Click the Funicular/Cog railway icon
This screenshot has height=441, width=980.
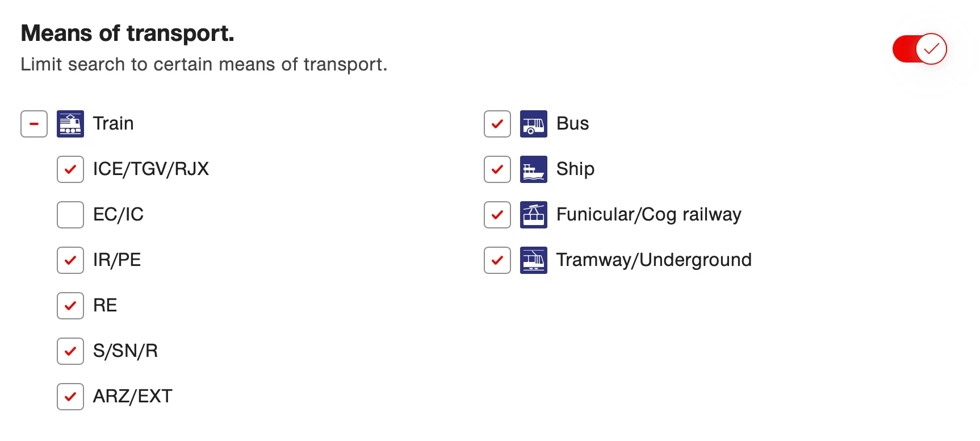[x=534, y=215]
